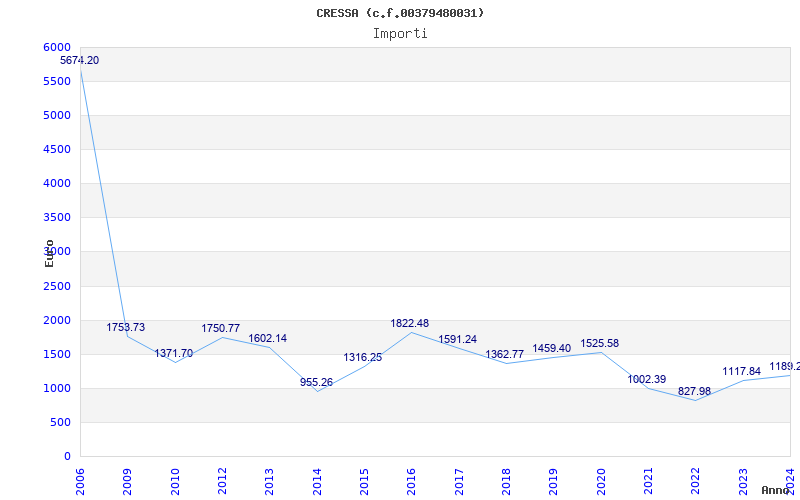
Task: Click the 2012 x-axis year label
Action: (222, 482)
